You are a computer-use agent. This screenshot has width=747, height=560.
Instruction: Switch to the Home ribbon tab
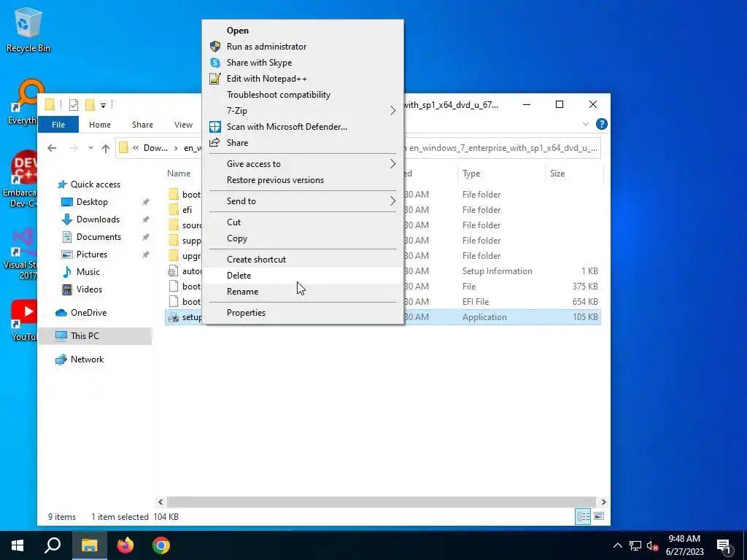99,125
